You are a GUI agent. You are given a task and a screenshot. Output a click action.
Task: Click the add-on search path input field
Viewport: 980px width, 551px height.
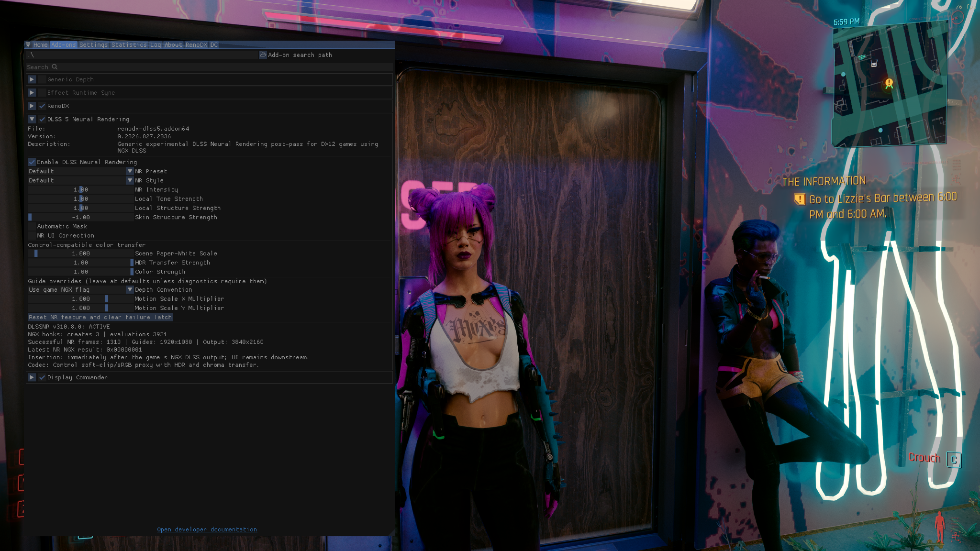tap(142, 55)
